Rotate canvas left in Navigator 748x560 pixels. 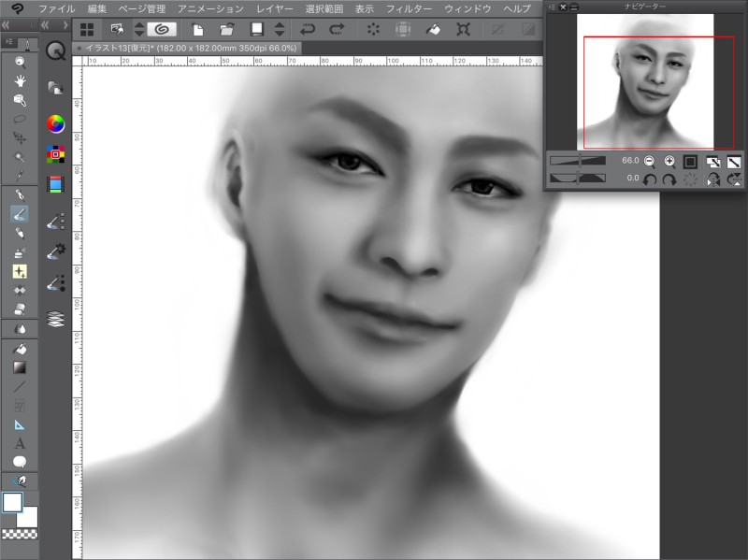click(x=649, y=179)
